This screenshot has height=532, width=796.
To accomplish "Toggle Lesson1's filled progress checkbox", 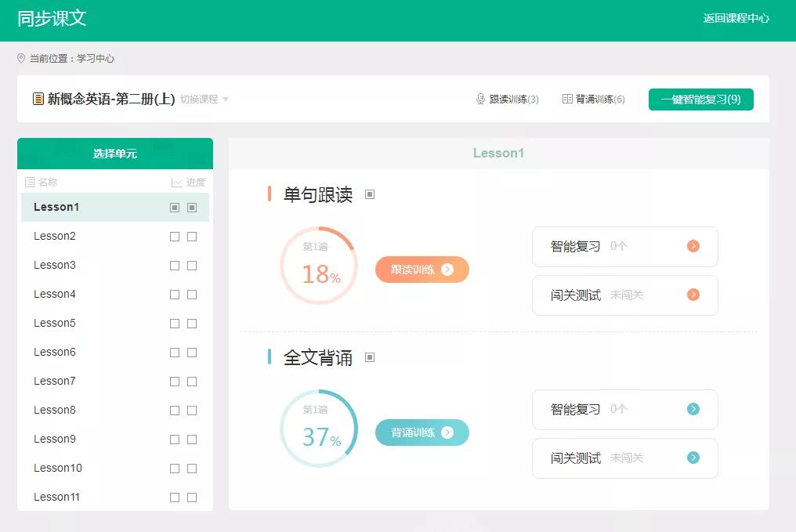I will click(x=175, y=208).
